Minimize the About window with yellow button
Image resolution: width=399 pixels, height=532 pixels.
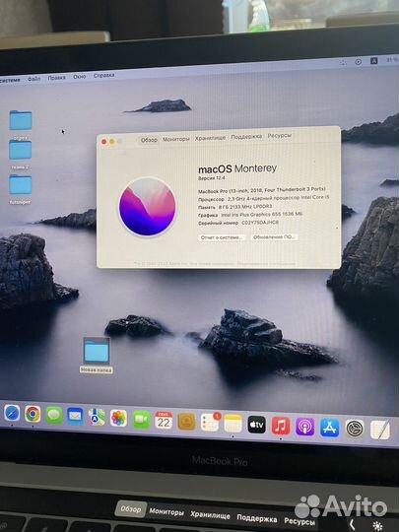(x=112, y=142)
